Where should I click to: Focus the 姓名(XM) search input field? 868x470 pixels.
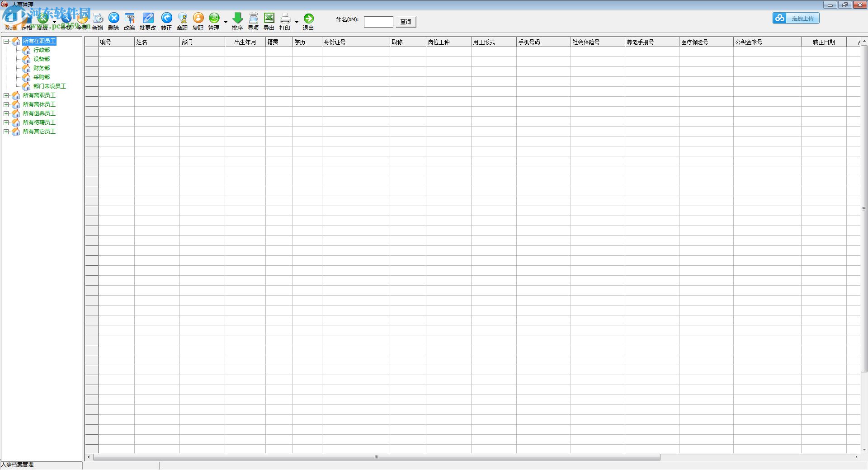click(x=378, y=22)
